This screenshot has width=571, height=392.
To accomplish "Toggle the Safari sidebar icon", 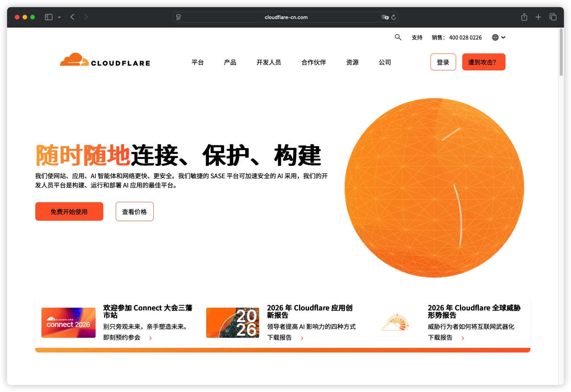I will 49,17.
